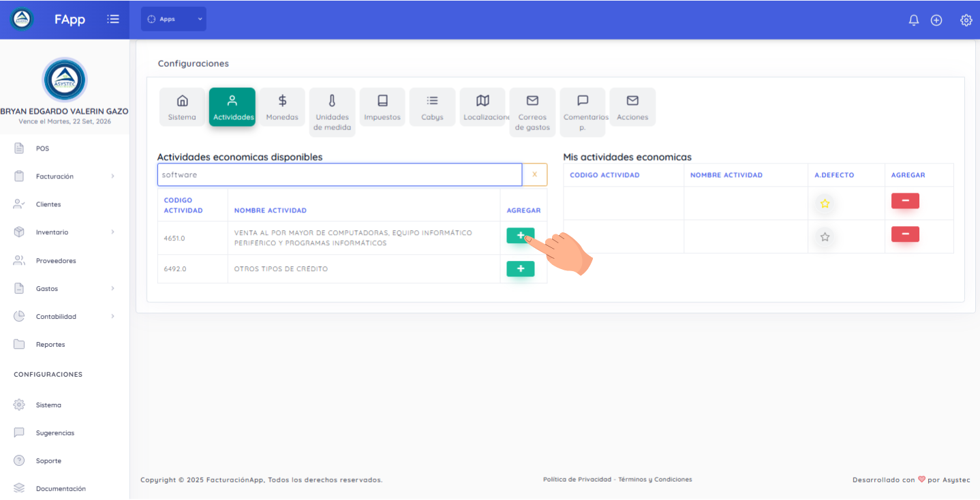This screenshot has height=500, width=980.
Task: Go to Clientes in the sidebar
Action: pos(48,204)
